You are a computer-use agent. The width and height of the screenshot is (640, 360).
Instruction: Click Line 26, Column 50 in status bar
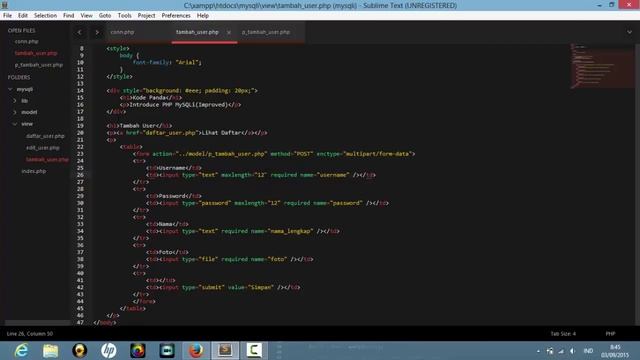tap(30, 334)
